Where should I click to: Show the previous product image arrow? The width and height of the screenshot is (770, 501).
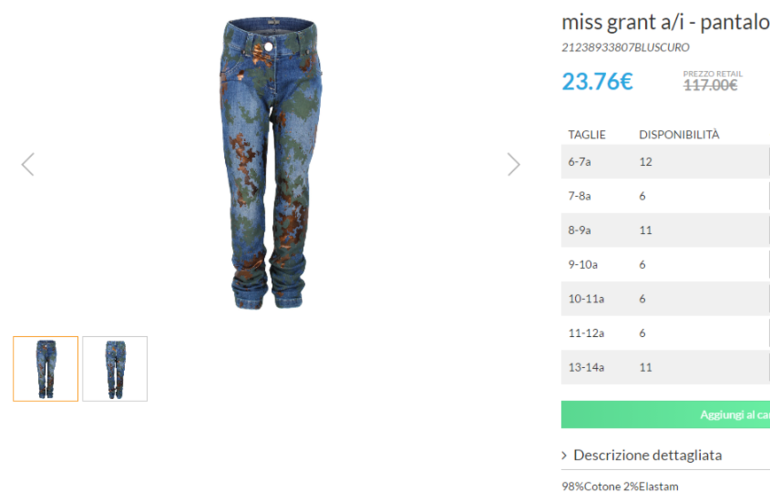28,164
